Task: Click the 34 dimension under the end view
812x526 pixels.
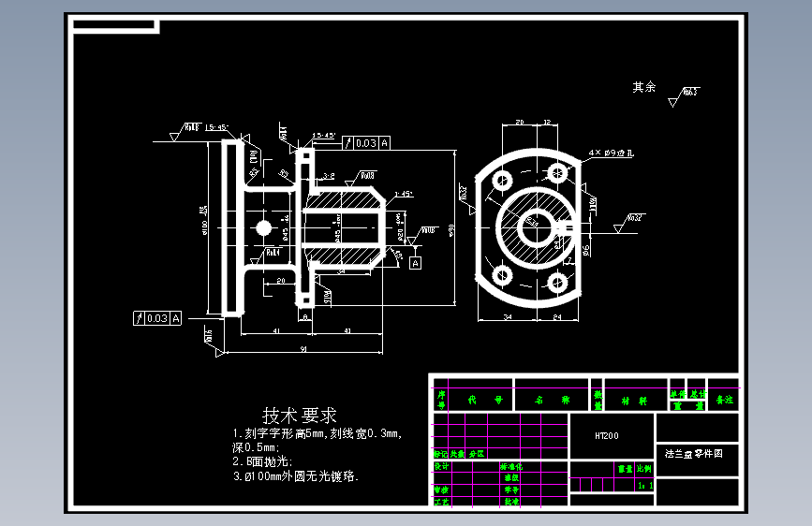Action: coord(508,317)
